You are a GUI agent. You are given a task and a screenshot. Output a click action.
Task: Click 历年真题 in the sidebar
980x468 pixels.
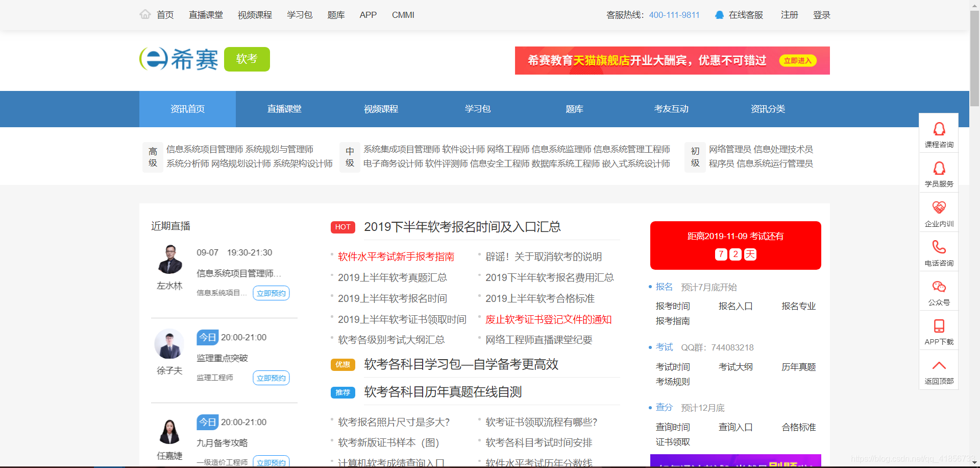click(799, 367)
